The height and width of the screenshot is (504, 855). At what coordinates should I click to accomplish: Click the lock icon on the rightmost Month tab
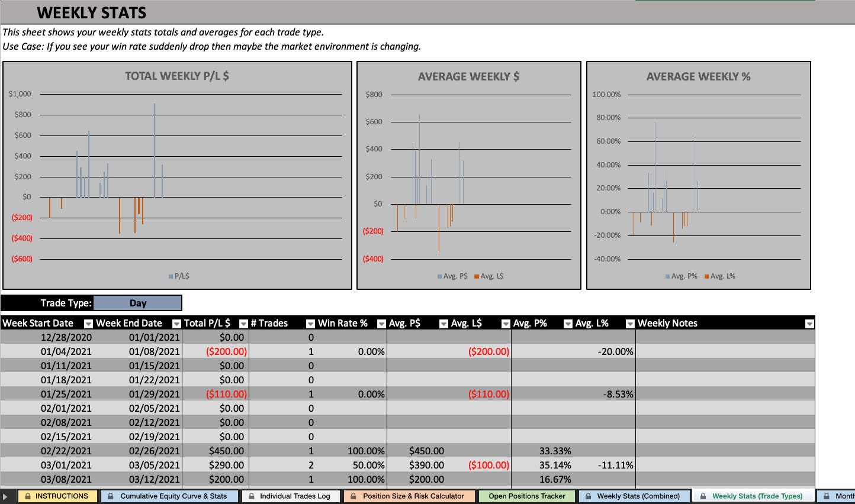coord(828,496)
